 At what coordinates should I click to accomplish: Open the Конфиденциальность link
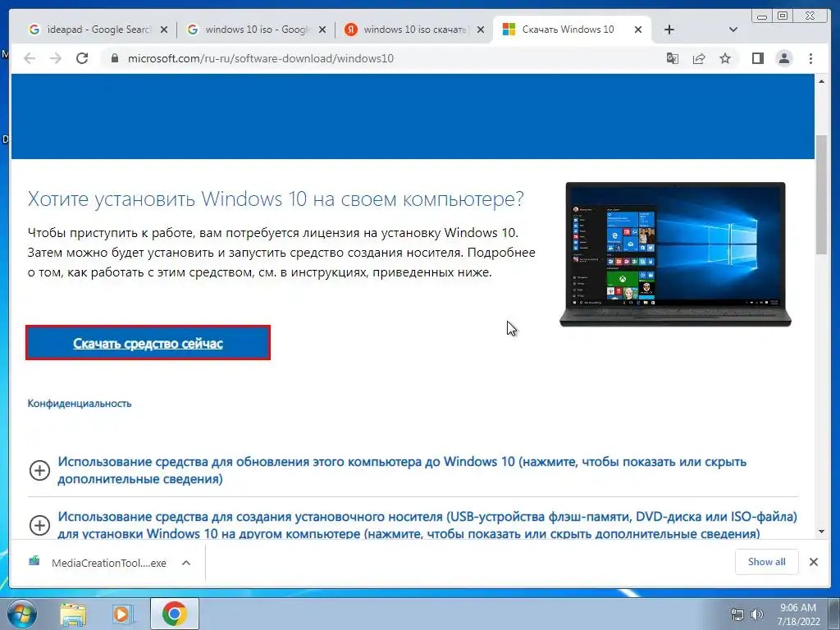pos(80,404)
